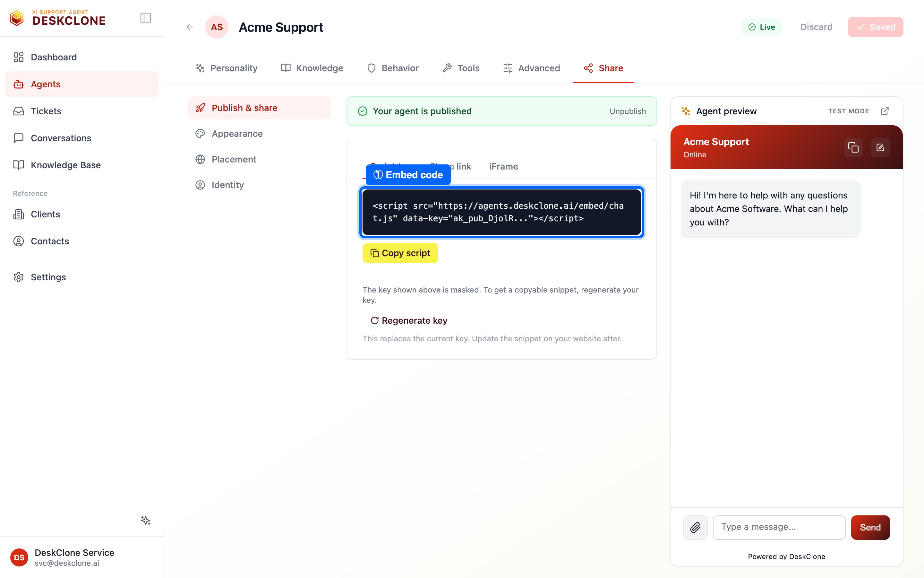
Task: Click the AS agent avatar
Action: 217,27
